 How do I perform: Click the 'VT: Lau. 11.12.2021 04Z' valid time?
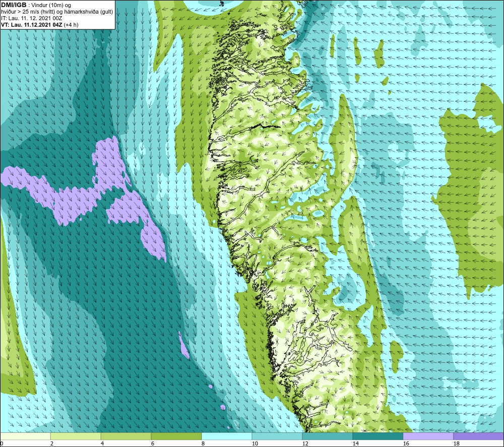coord(32,25)
